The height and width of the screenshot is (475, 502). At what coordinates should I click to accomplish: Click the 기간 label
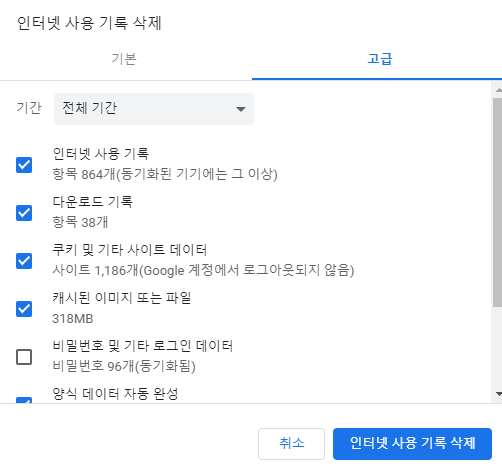[x=29, y=108]
